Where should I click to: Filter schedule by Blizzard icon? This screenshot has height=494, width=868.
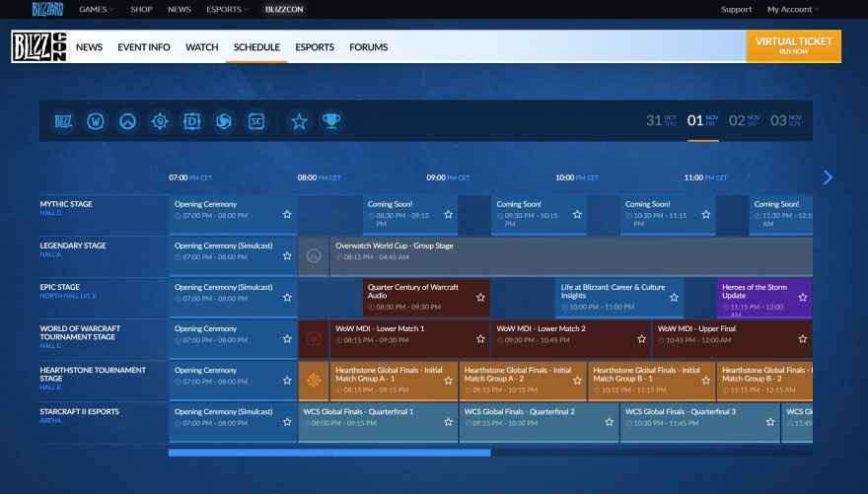[x=63, y=121]
